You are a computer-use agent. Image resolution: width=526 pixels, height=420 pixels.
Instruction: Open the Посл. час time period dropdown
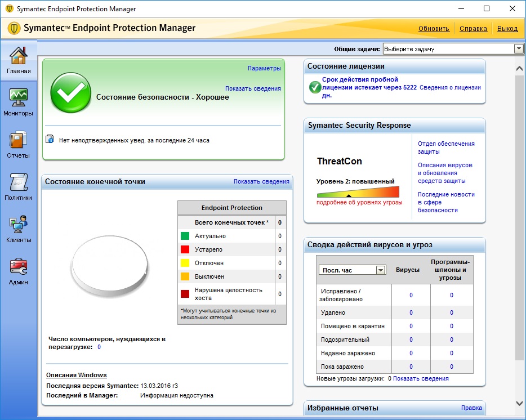[381, 270]
